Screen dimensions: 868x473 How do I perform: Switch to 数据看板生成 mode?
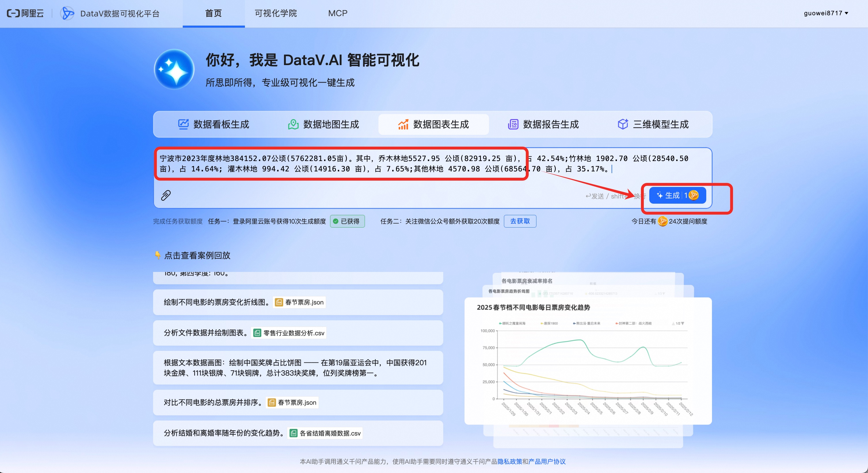tap(214, 124)
